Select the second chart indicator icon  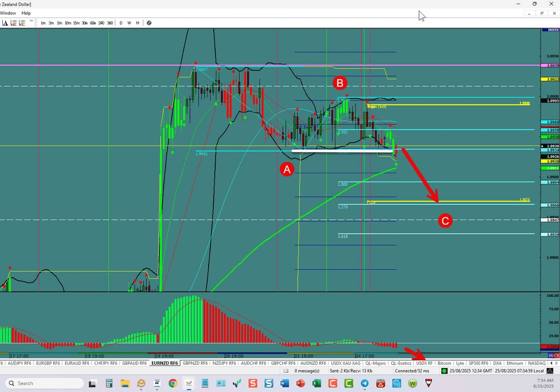(x=22, y=22)
